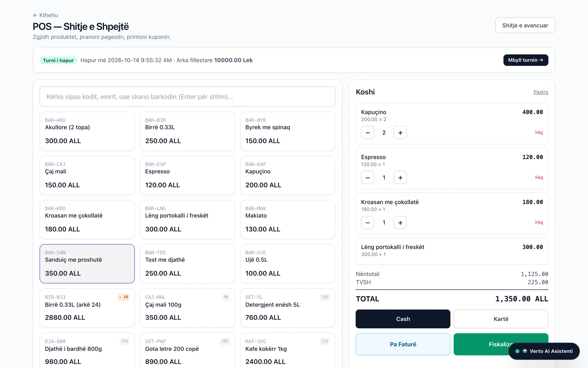This screenshot has height=368, width=588.
Task: Increase Kapuçino quantity with plus button
Action: tap(400, 132)
